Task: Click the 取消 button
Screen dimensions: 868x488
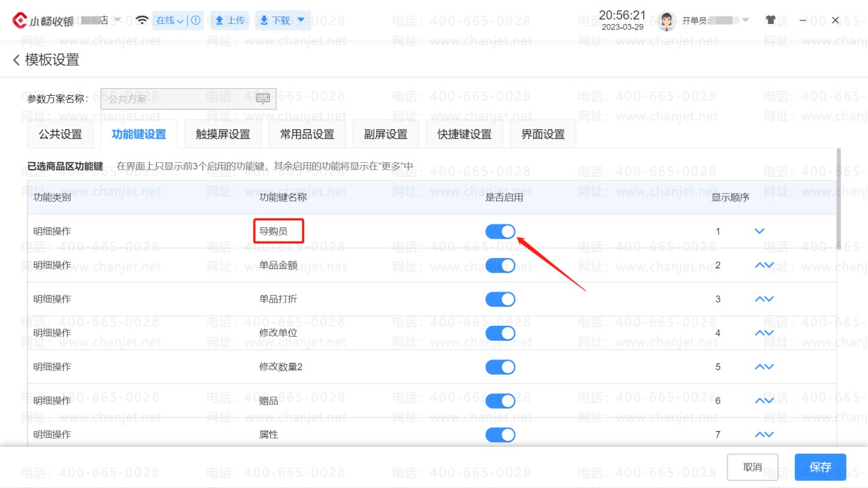Action: click(x=752, y=467)
